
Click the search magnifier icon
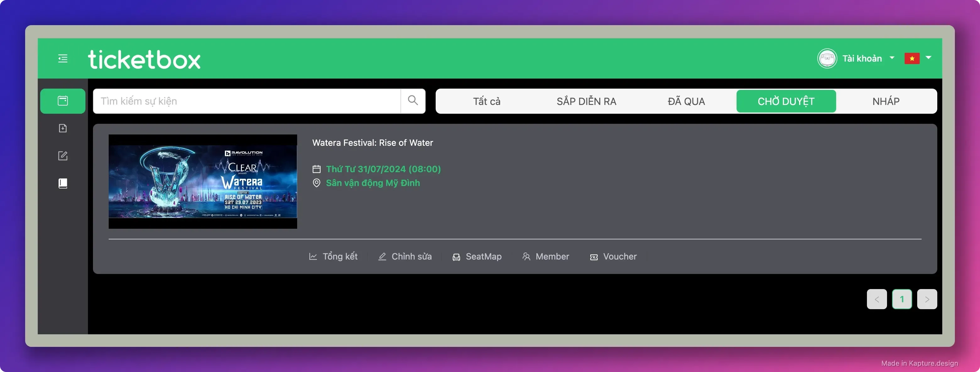click(413, 101)
